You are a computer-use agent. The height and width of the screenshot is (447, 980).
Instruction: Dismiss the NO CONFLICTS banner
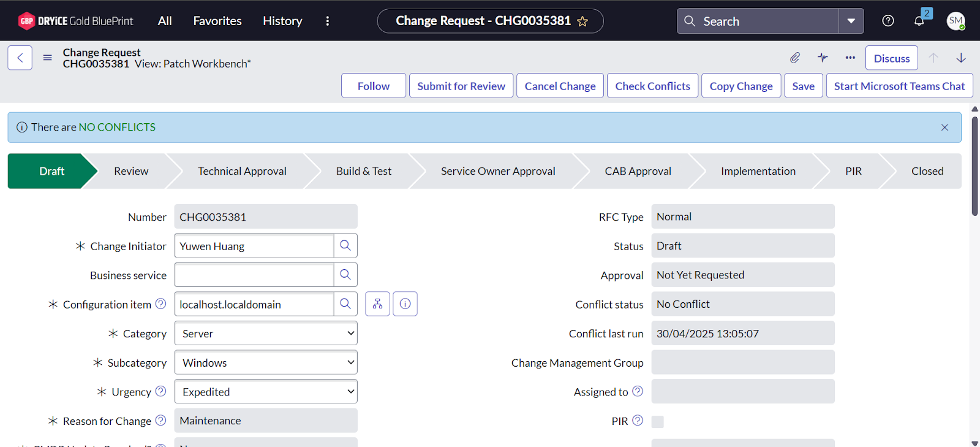tap(944, 128)
